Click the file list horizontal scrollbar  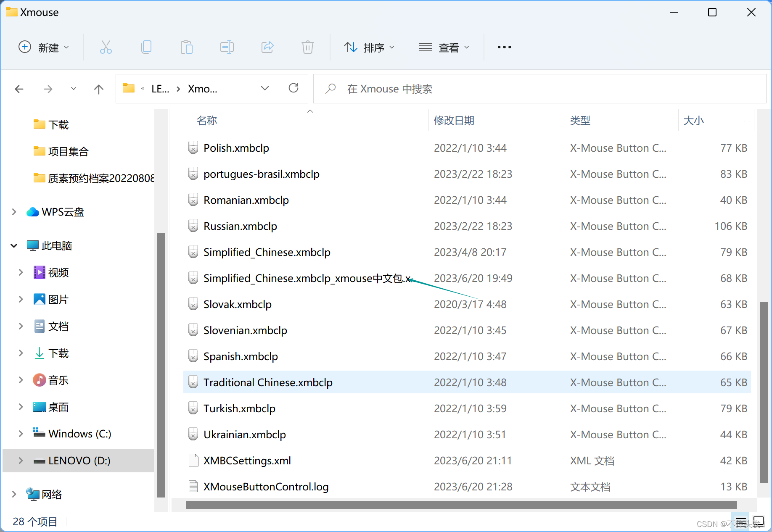click(461, 505)
